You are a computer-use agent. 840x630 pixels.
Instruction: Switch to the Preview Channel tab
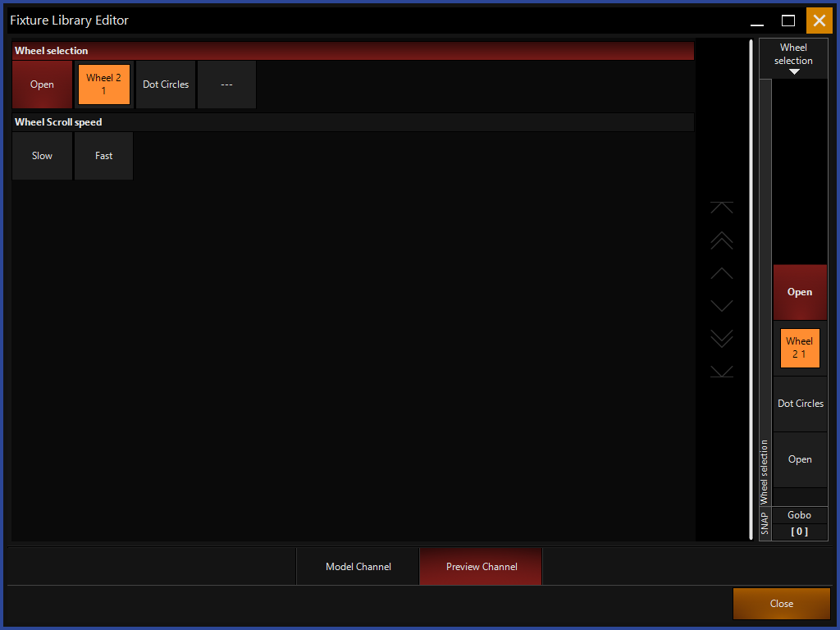coord(482,567)
